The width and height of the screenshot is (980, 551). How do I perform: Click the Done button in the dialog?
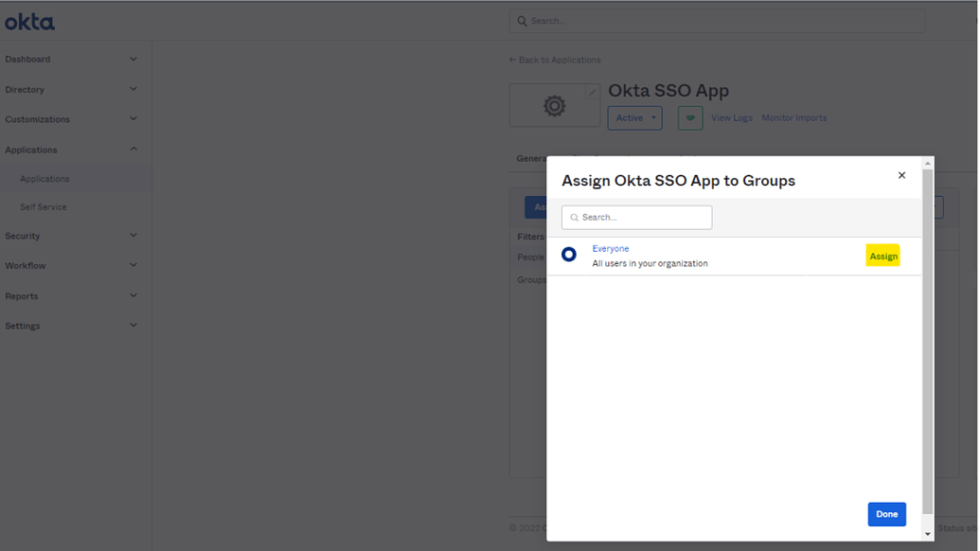(886, 513)
